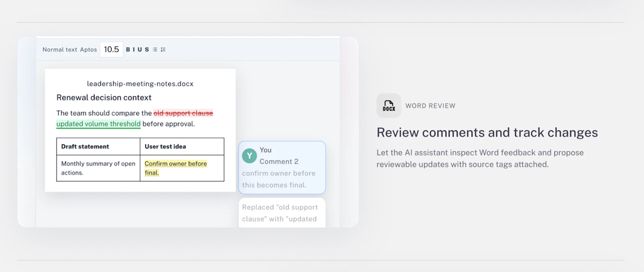The width and height of the screenshot is (644, 272).
Task: Click the DOCX file icon
Action: 389,106
